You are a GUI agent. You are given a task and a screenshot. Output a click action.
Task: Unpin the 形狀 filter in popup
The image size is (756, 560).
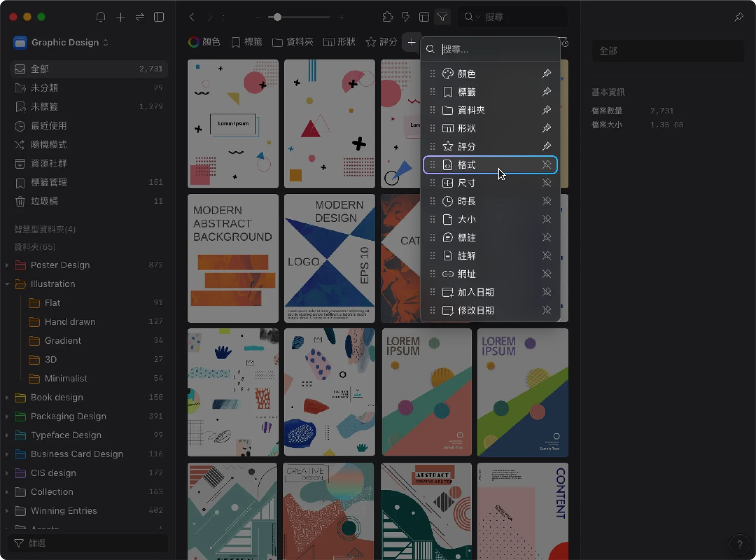546,128
